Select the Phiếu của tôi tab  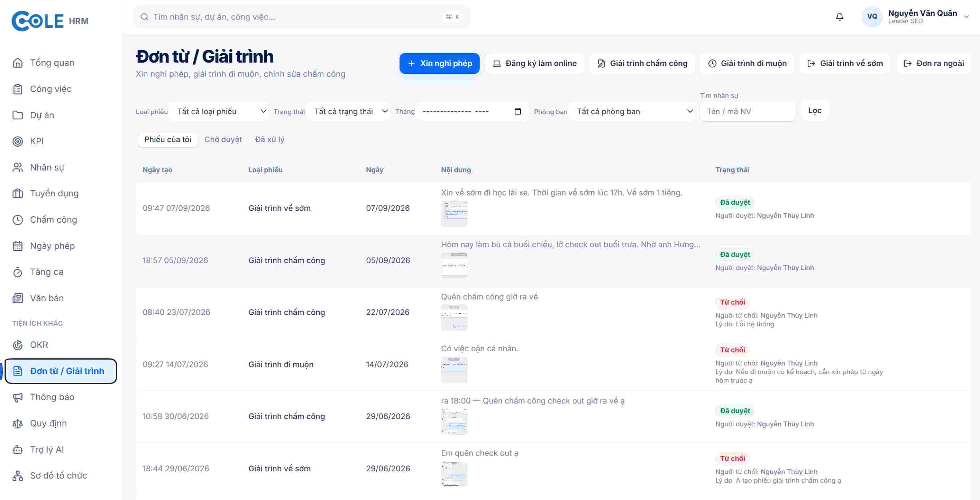[x=168, y=140]
